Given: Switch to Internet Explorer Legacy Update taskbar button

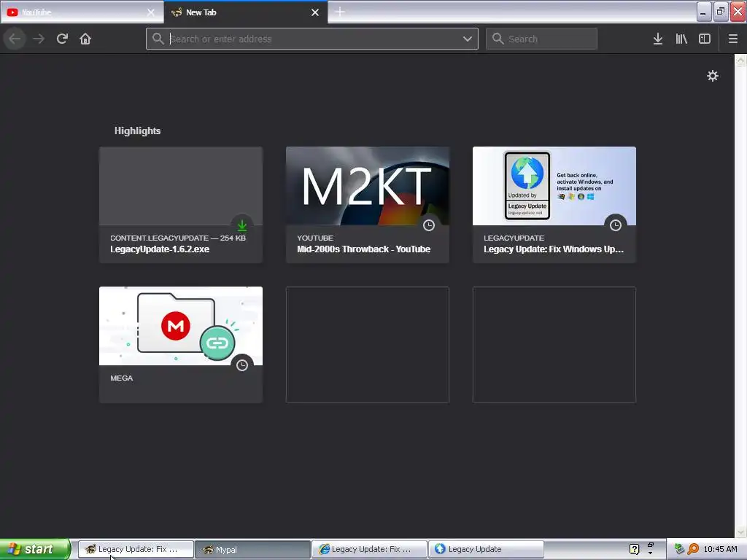Looking at the screenshot, I should coord(369,549).
